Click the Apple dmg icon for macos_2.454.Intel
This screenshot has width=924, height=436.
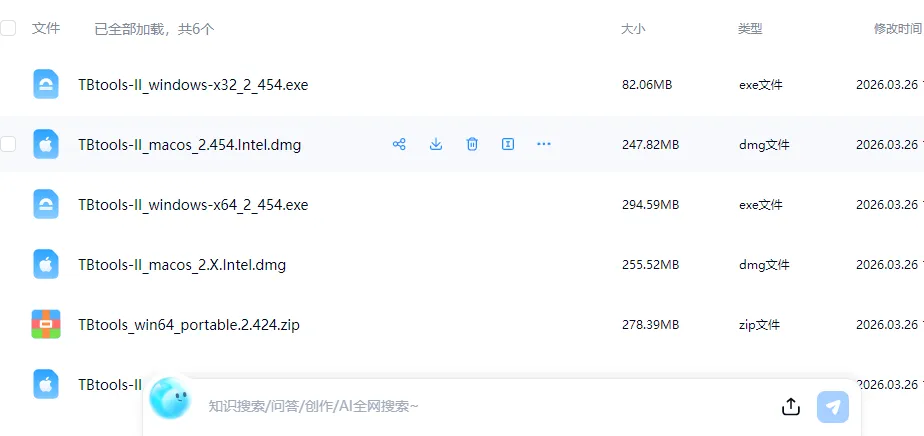pos(46,144)
